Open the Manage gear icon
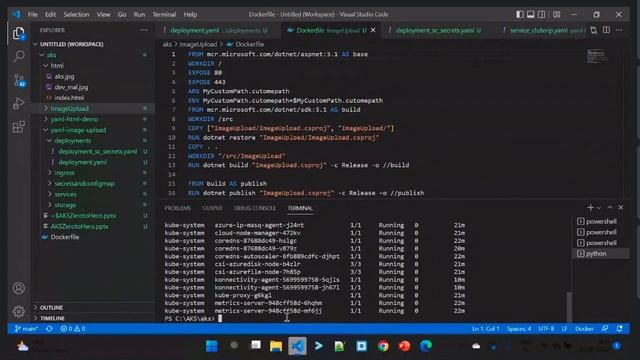 tap(18, 311)
